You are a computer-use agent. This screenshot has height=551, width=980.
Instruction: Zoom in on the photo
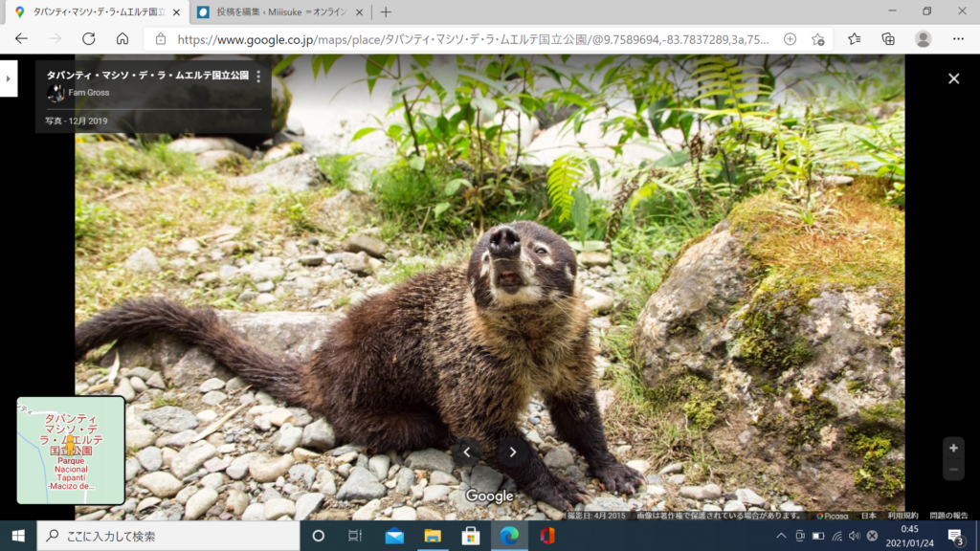click(953, 448)
